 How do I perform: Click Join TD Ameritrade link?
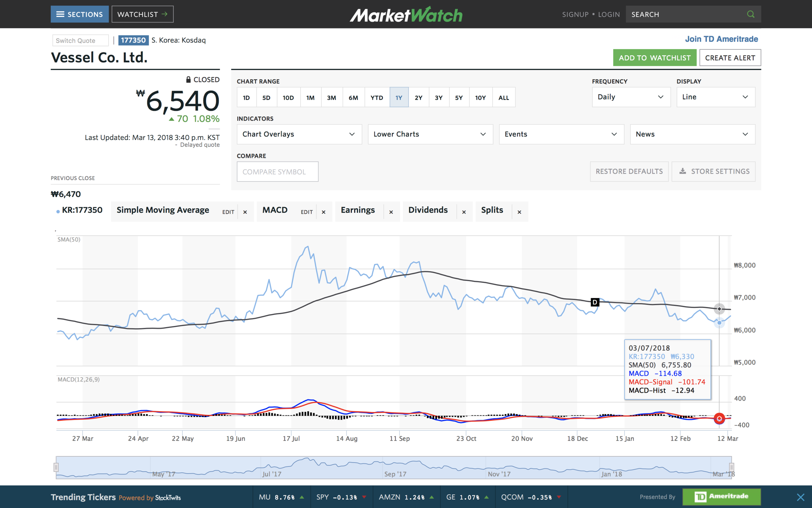(x=721, y=39)
